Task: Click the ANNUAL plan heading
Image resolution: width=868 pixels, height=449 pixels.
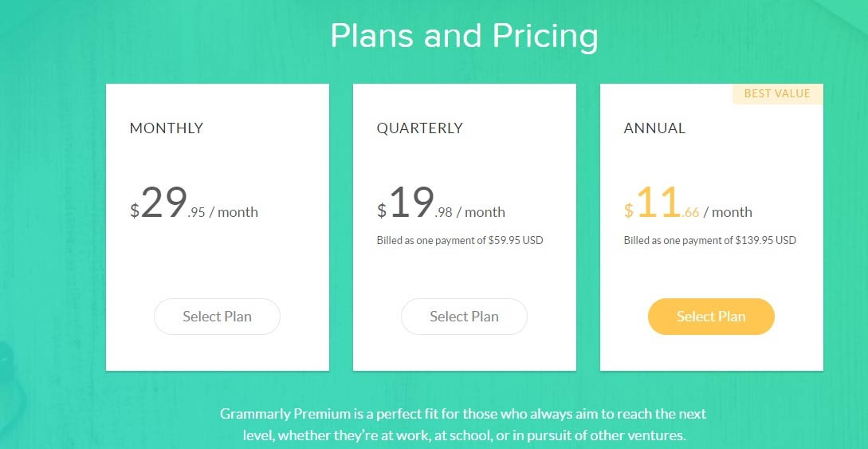Action: pyautogui.click(x=654, y=128)
